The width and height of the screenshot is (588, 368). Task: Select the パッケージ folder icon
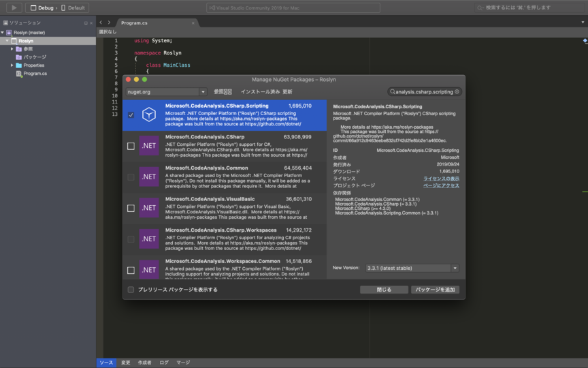coord(19,57)
